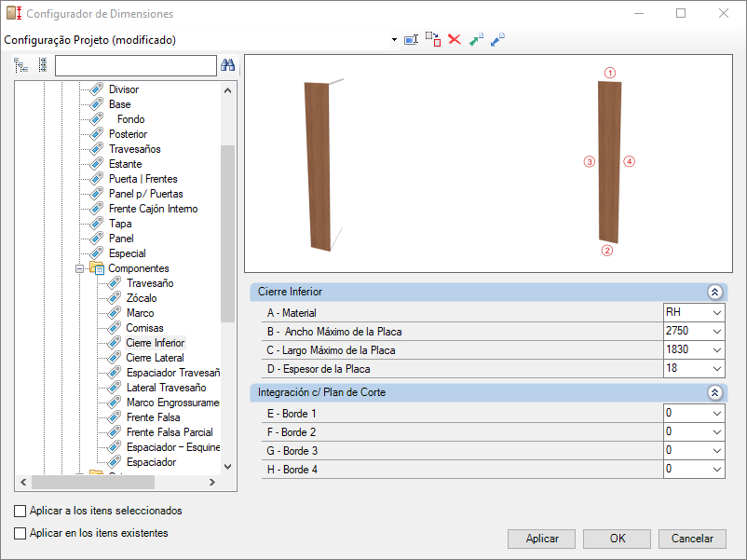The width and height of the screenshot is (747, 560).
Task: Collapse the Cierre Inferior section
Action: click(714, 292)
